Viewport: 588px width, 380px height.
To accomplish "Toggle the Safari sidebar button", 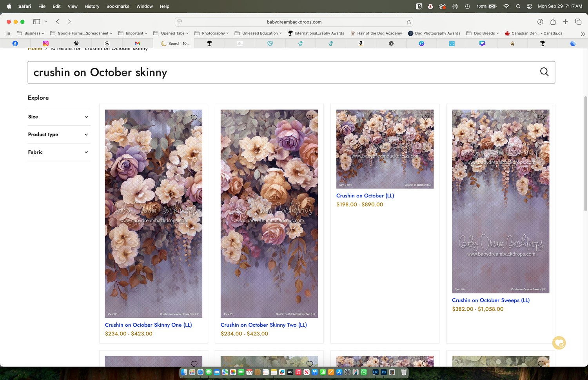I will coord(36,22).
